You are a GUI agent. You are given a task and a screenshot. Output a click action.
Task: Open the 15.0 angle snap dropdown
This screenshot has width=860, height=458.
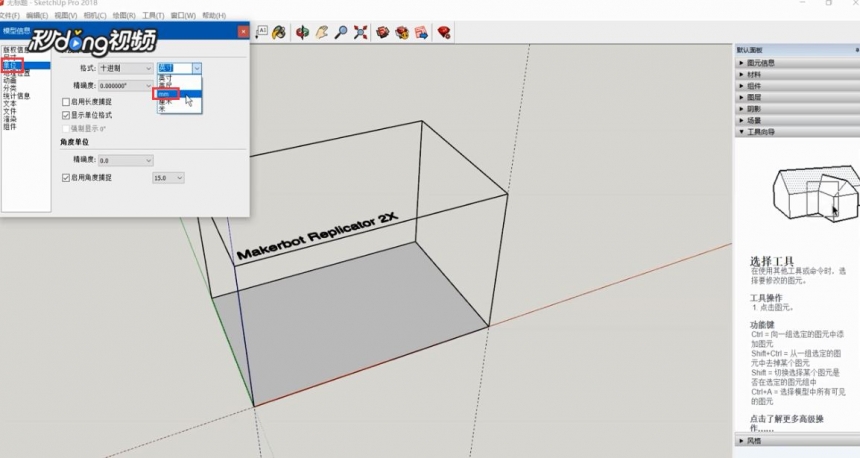pyautogui.click(x=168, y=178)
